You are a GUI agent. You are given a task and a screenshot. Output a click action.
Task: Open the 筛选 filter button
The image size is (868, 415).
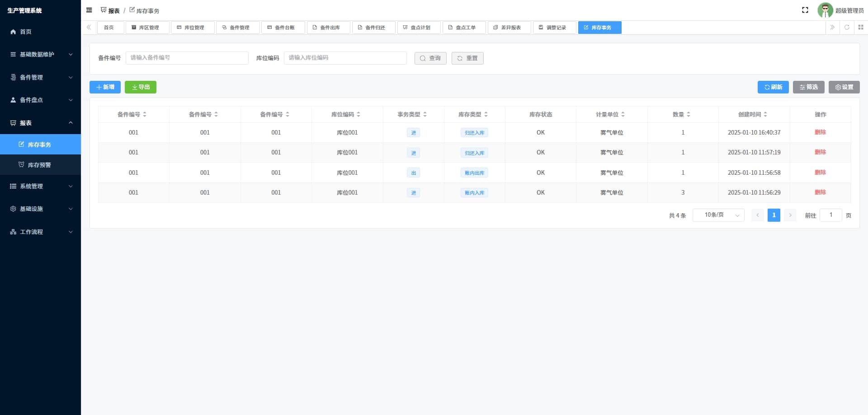pos(808,87)
